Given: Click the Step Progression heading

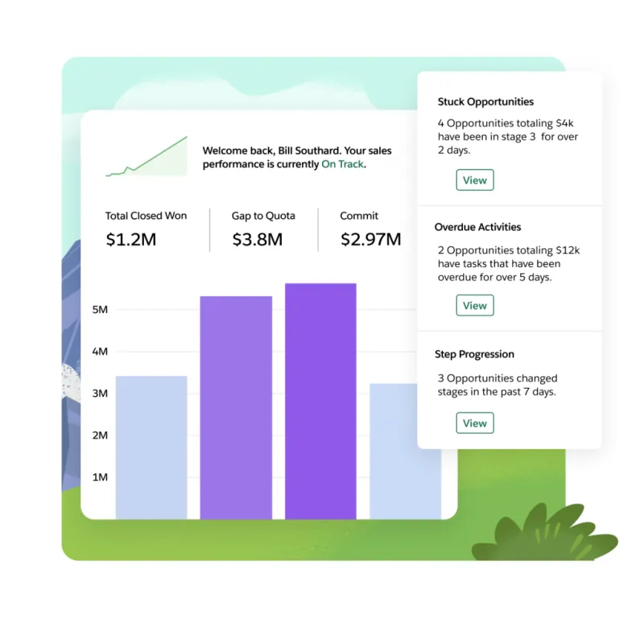Looking at the screenshot, I should (474, 354).
